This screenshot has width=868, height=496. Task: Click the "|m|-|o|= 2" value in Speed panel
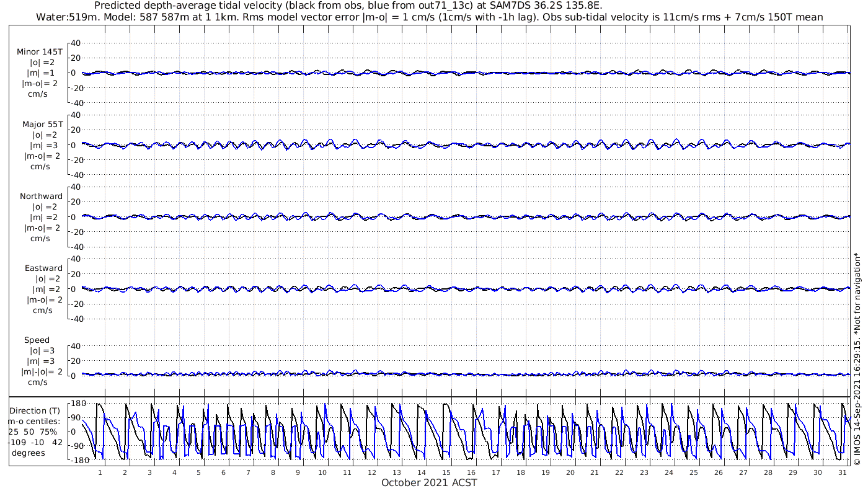pos(42,372)
